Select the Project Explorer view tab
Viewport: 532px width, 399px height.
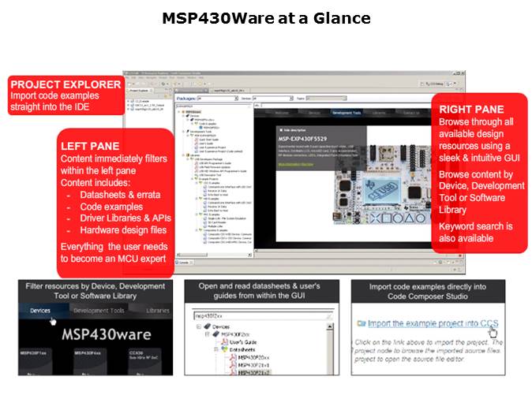pyautogui.click(x=139, y=91)
